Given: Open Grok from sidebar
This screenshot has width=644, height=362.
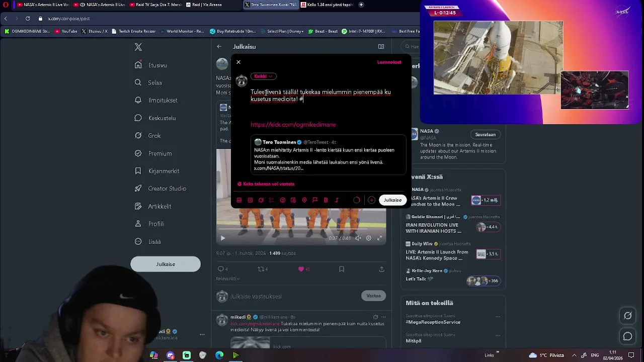Looking at the screenshot, I should tap(148, 136).
